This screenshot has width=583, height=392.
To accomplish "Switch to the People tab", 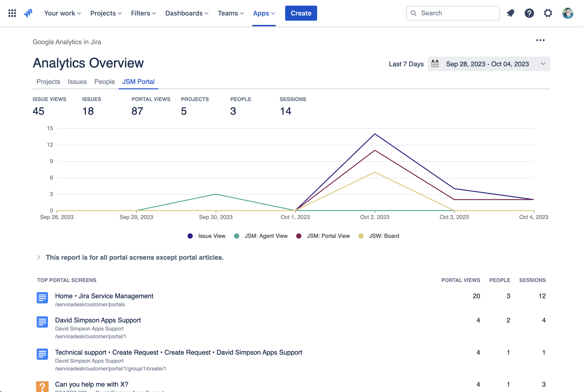I will (104, 82).
